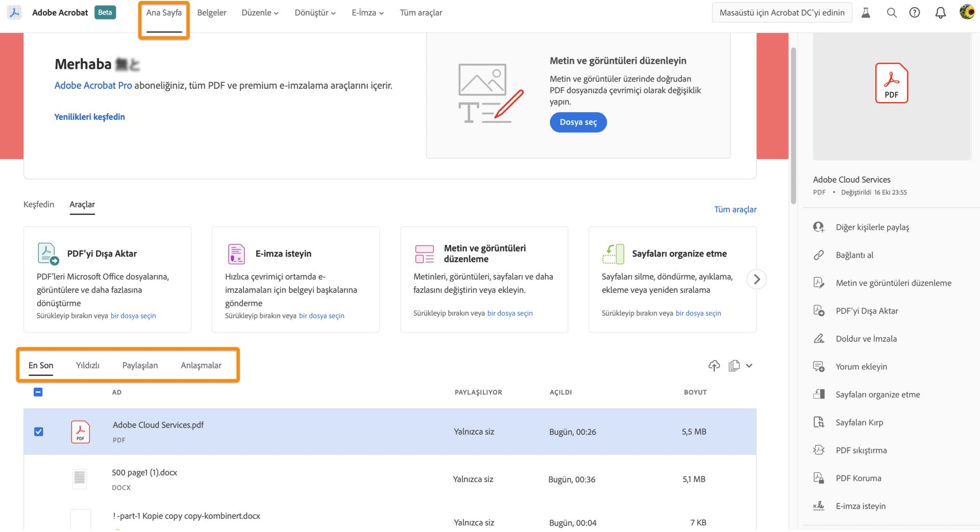
Task: Click the Bağlantı al link icon
Action: (819, 256)
